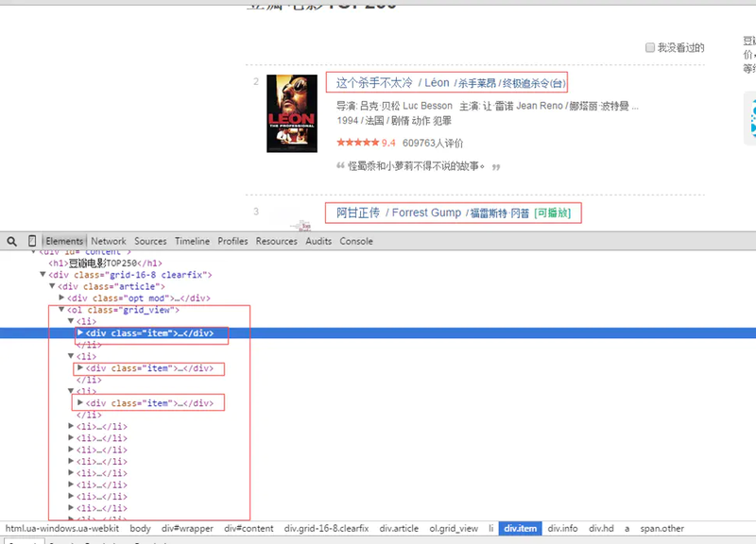This screenshot has height=544, width=756.
Task: Collapse the ol class grid_view node
Action: click(x=61, y=310)
